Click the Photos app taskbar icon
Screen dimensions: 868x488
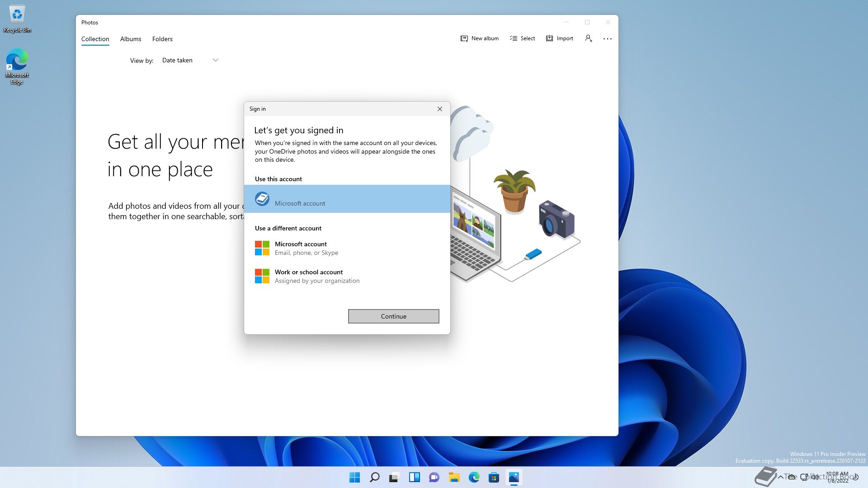pos(514,477)
